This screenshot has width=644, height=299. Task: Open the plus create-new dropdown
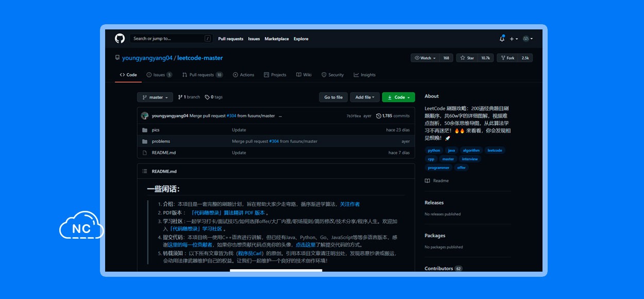click(x=514, y=39)
